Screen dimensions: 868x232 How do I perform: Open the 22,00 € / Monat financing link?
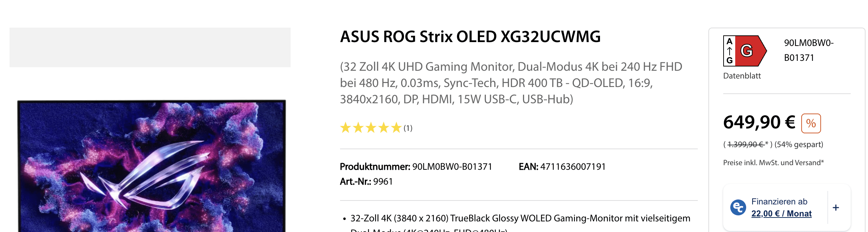(x=781, y=214)
